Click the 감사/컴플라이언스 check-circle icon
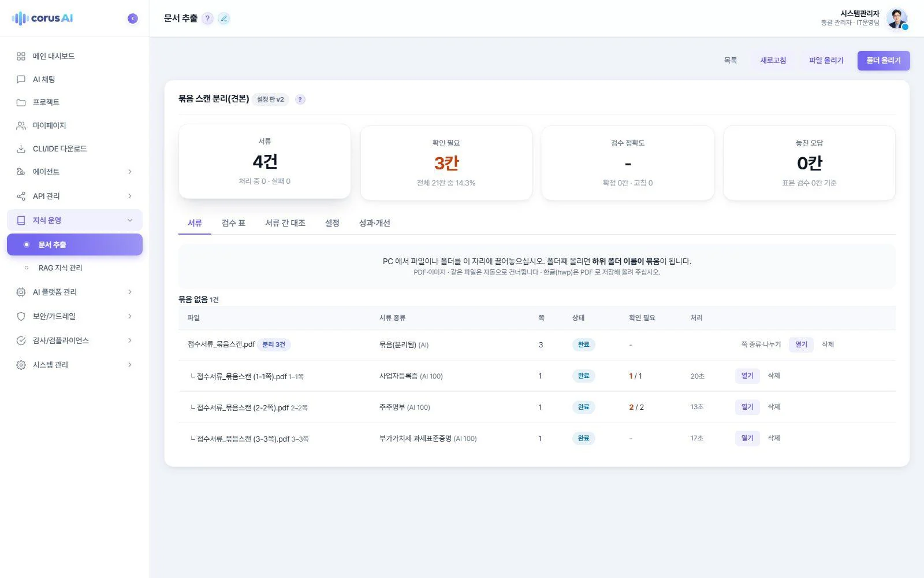 click(x=21, y=340)
